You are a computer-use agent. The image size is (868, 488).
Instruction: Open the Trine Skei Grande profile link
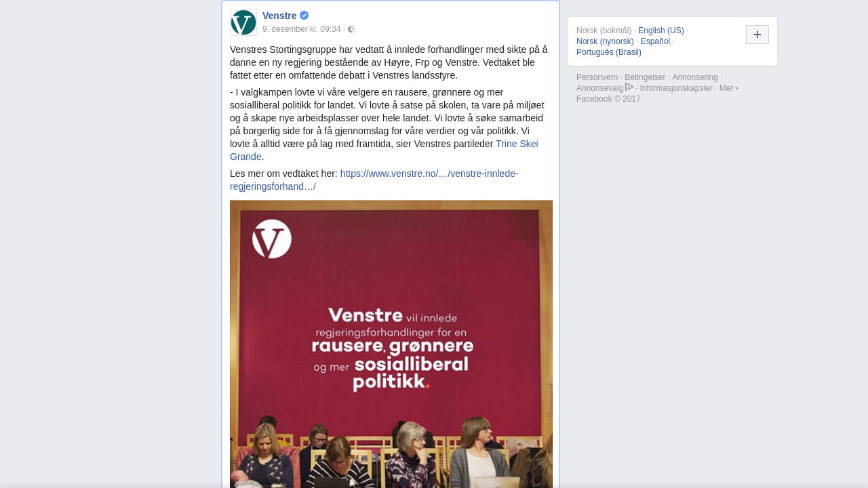tap(384, 150)
